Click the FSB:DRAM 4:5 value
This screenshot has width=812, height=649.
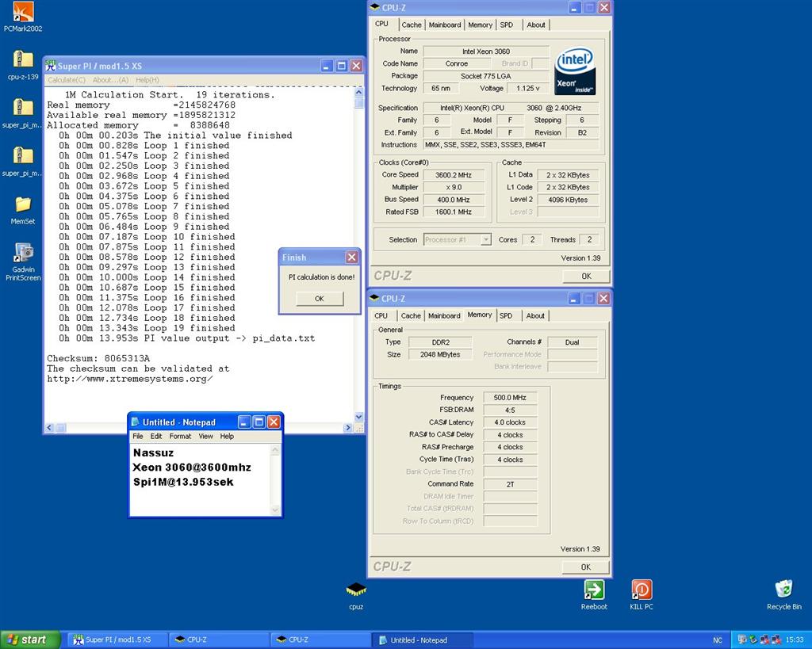[510, 410]
